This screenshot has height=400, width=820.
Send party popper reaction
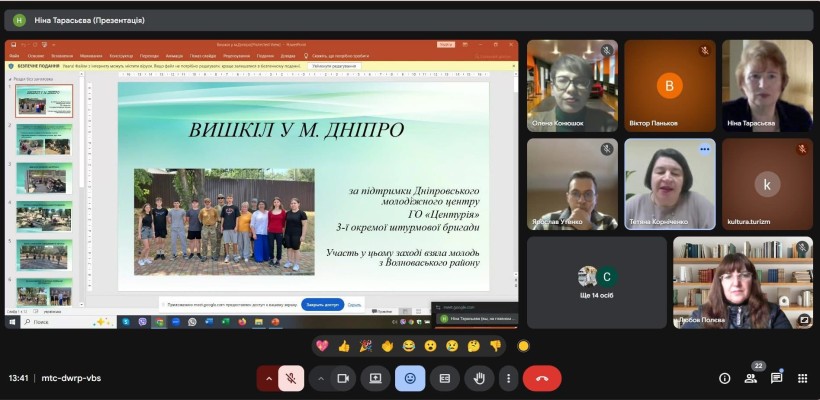pyautogui.click(x=366, y=346)
